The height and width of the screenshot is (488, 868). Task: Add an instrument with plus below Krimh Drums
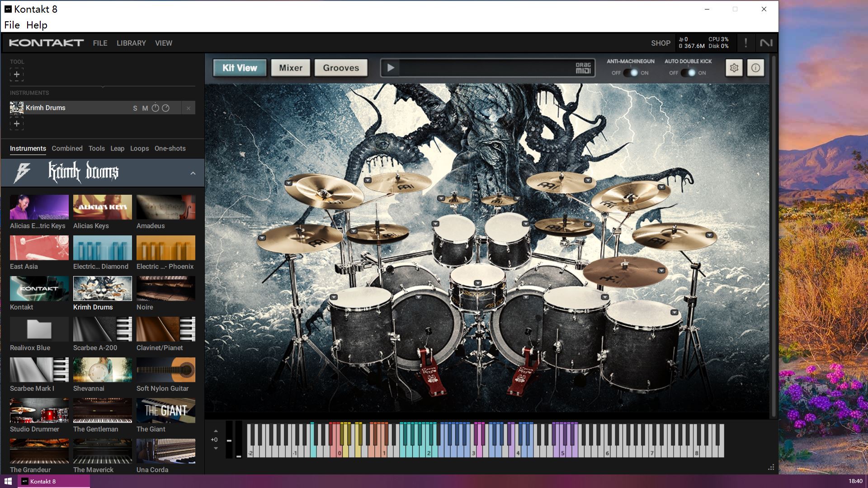17,124
